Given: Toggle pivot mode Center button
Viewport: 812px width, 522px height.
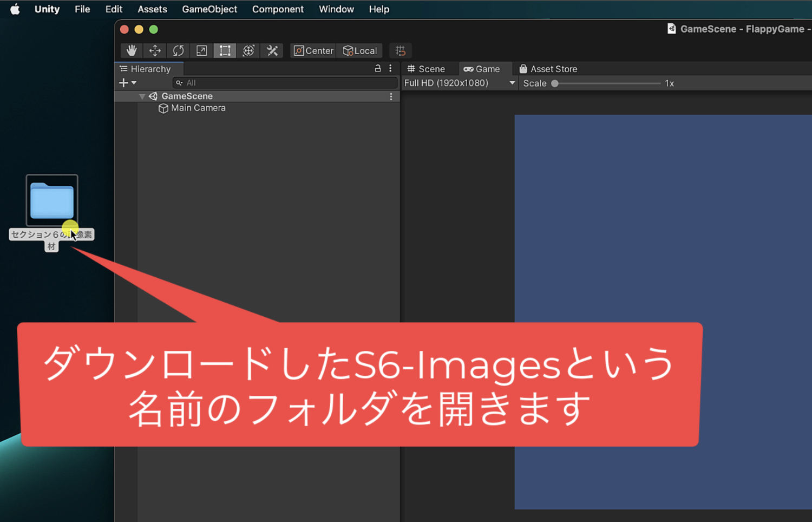Looking at the screenshot, I should [313, 50].
